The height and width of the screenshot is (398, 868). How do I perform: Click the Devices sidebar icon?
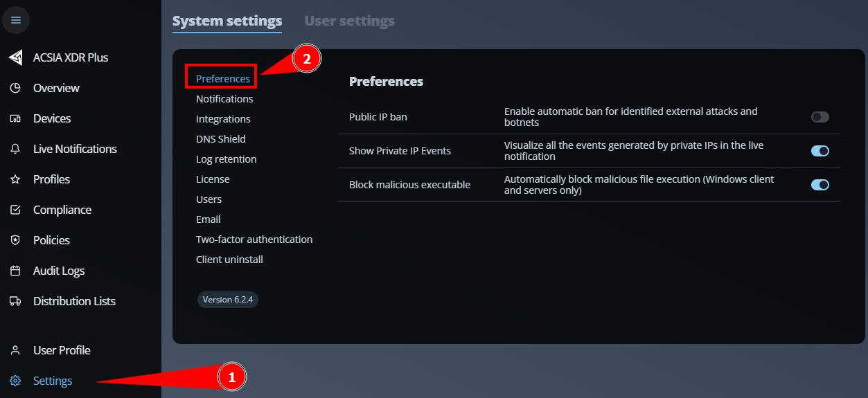coord(15,118)
